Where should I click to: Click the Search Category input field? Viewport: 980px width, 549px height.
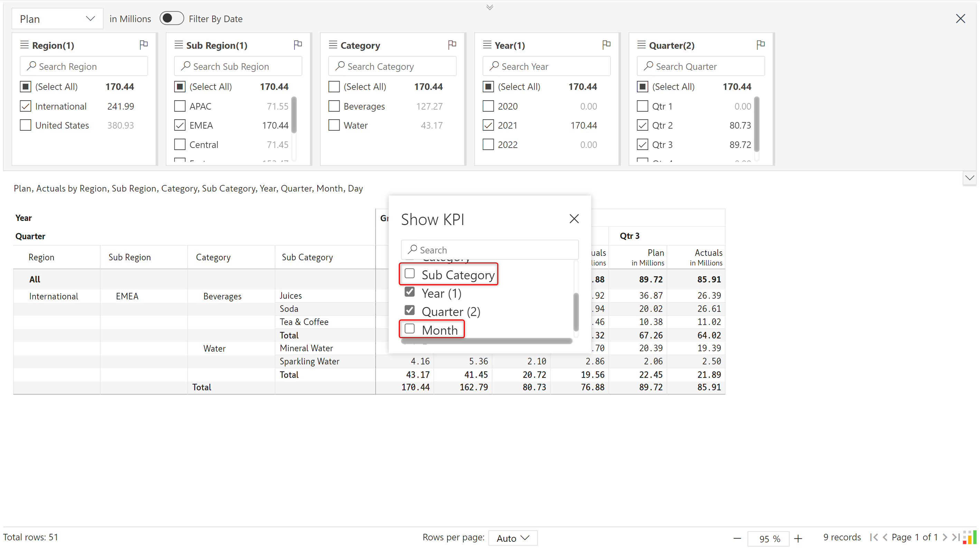(392, 67)
